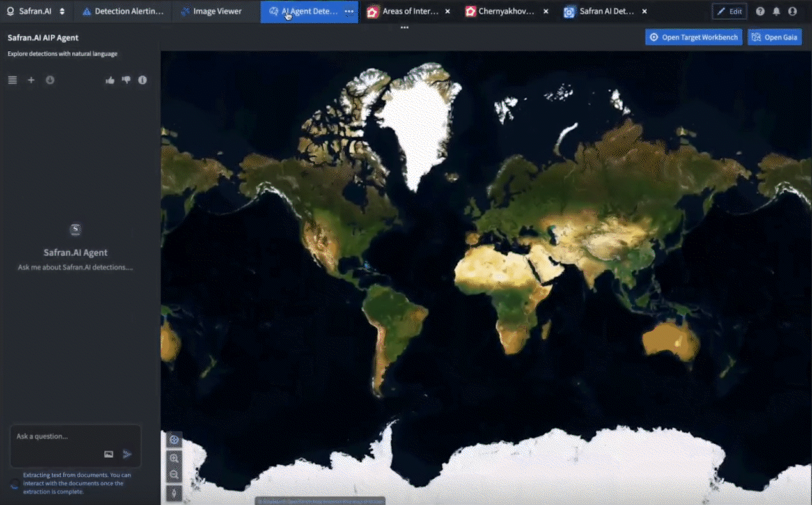Give thumbs down feedback
This screenshot has width=812, height=505.
[x=126, y=80]
